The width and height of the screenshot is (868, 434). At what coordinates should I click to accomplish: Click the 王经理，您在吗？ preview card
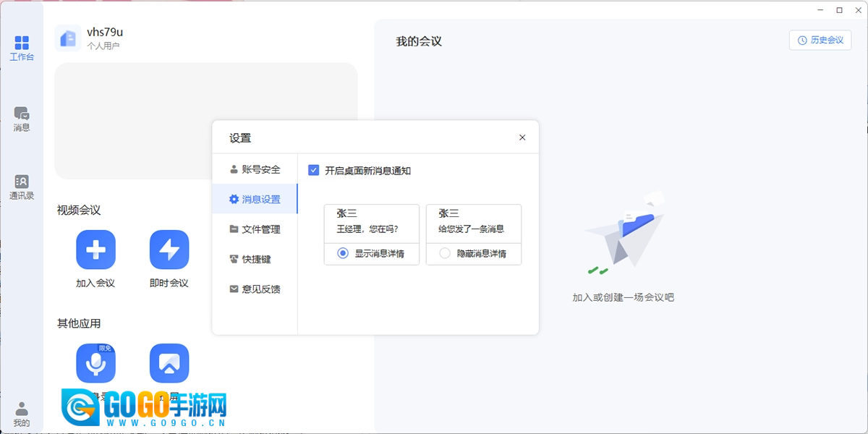(x=372, y=223)
